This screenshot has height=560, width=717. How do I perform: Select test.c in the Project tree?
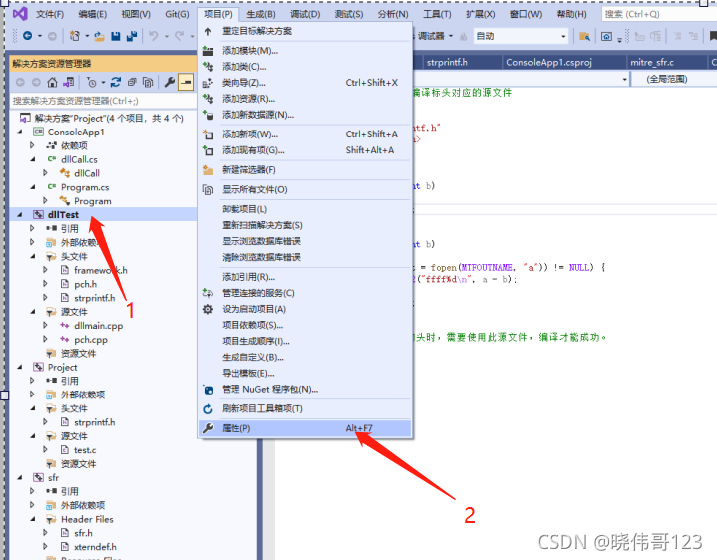tap(85, 450)
